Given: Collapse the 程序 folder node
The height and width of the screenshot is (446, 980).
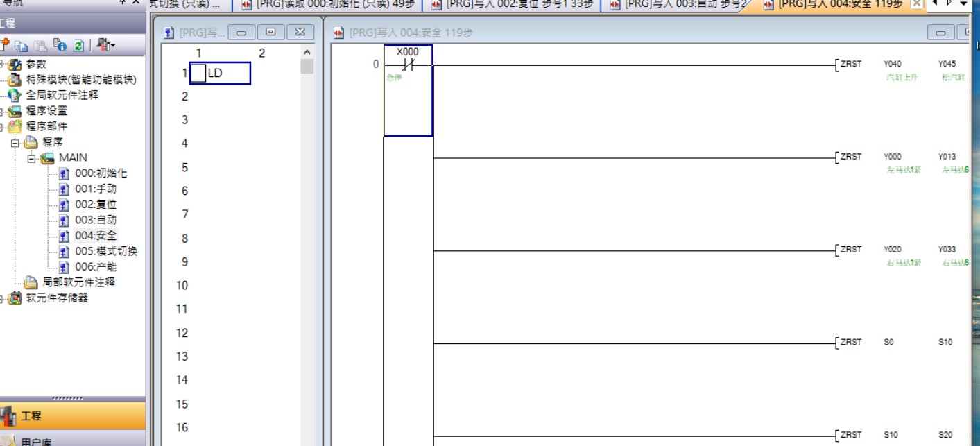Looking at the screenshot, I should [15, 142].
